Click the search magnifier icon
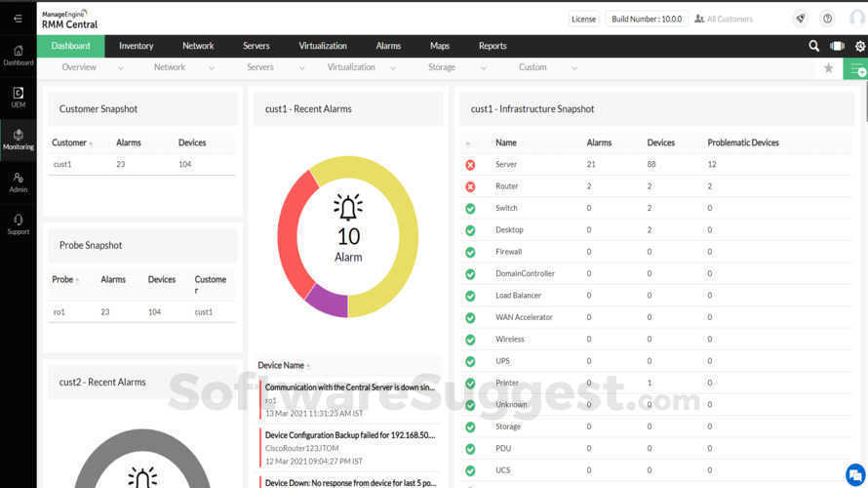This screenshot has height=488, width=868. pos(813,46)
